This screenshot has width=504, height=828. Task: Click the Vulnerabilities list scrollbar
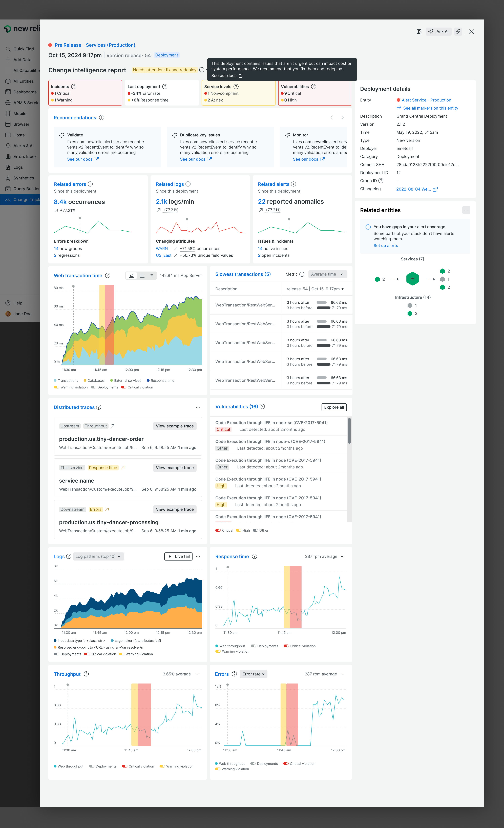tap(349, 431)
